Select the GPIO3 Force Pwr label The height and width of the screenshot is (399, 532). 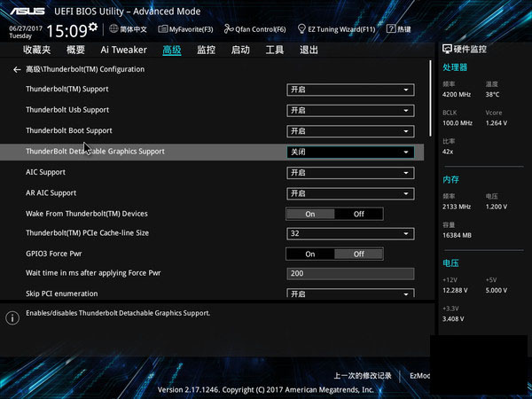click(53, 254)
